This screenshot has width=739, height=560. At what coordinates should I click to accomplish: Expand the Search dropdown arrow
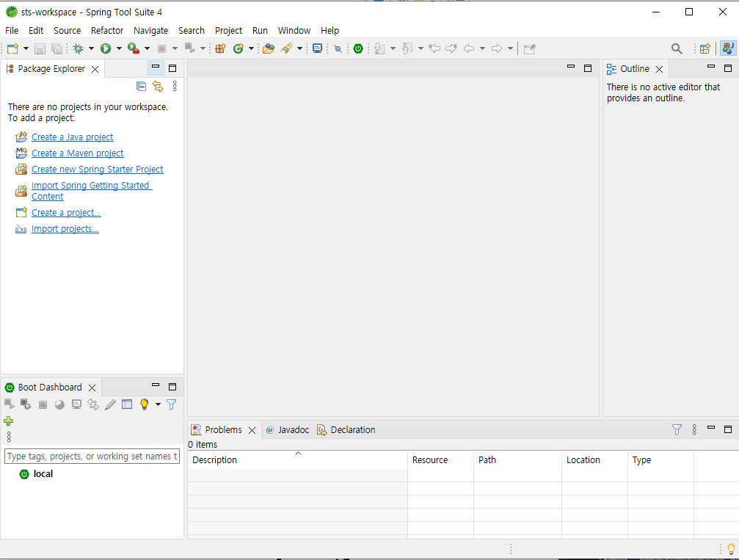[299, 48]
